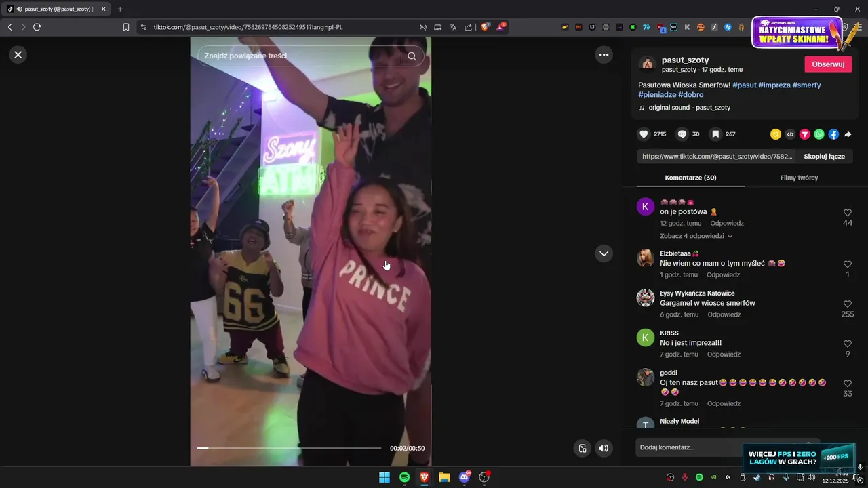Click Skopiuj łącze to copy link
This screenshot has width=868, height=488.
[824, 157]
